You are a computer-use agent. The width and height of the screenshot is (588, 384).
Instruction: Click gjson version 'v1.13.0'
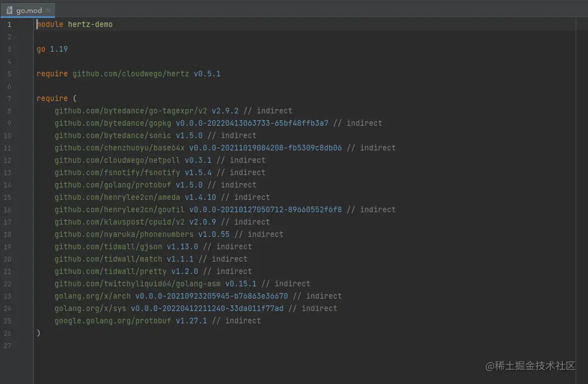click(x=183, y=247)
